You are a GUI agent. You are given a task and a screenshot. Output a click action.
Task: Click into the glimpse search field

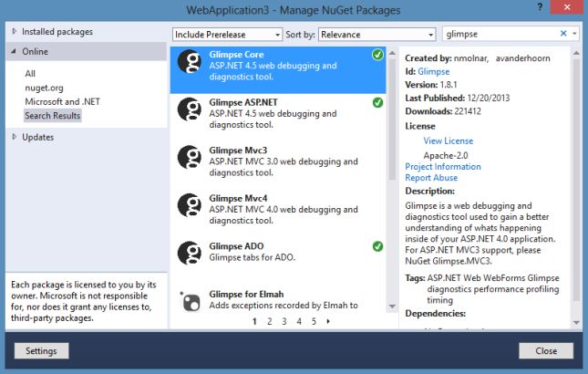pyautogui.click(x=500, y=34)
